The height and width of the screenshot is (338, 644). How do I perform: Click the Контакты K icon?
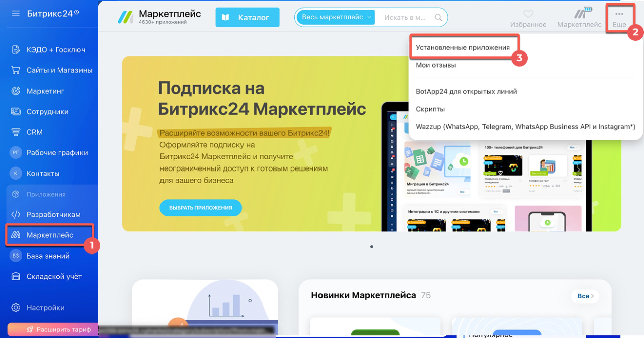[x=16, y=174]
